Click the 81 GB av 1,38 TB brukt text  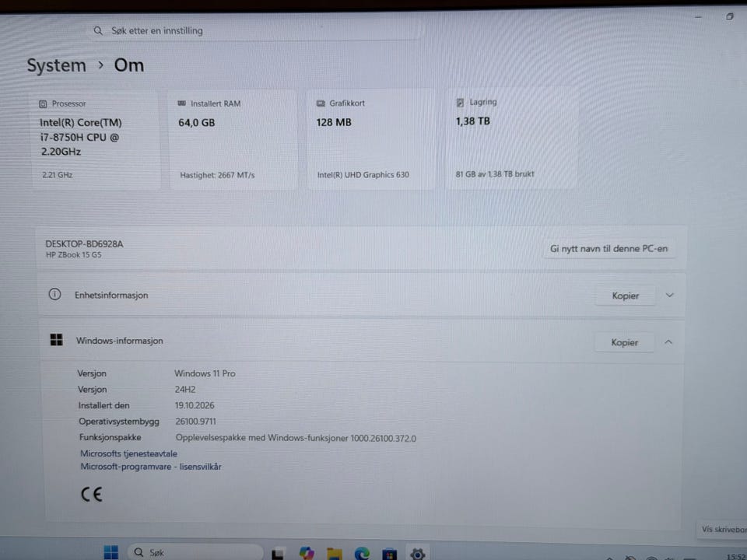495,174
